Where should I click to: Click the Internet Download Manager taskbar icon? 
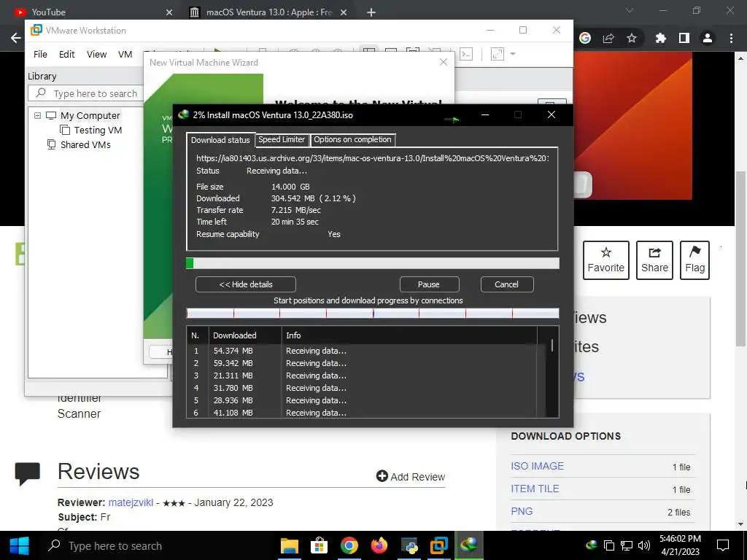(469, 545)
